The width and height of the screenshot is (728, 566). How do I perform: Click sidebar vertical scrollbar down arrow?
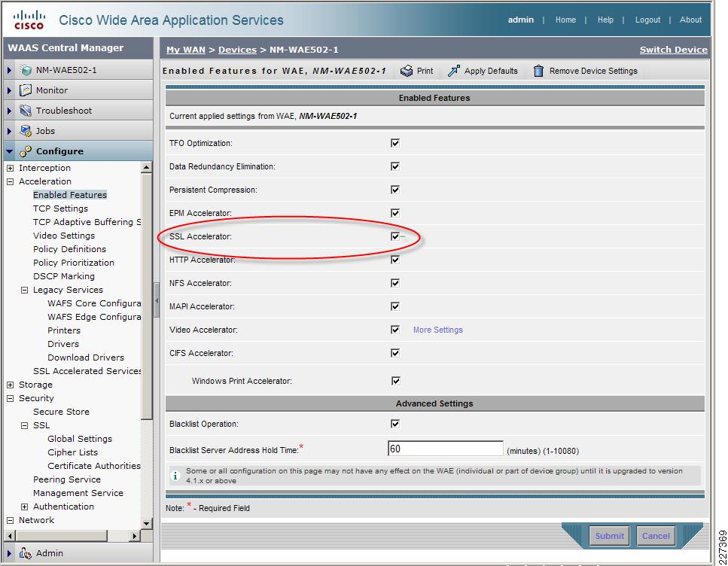point(146,523)
